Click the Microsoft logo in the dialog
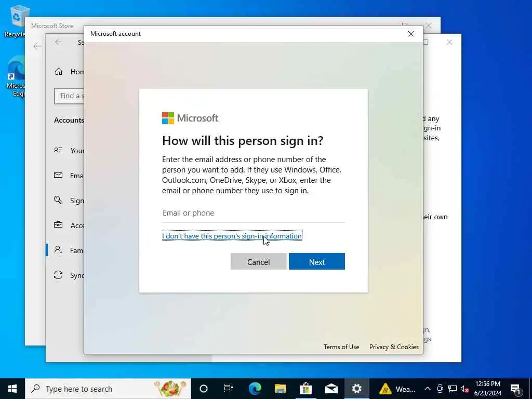532x399 pixels. 190,118
